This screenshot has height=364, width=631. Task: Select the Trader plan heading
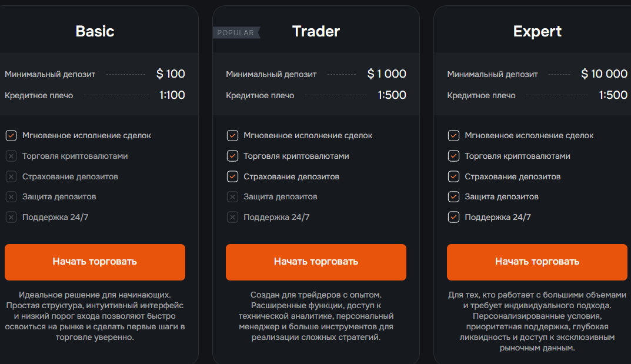pos(316,31)
